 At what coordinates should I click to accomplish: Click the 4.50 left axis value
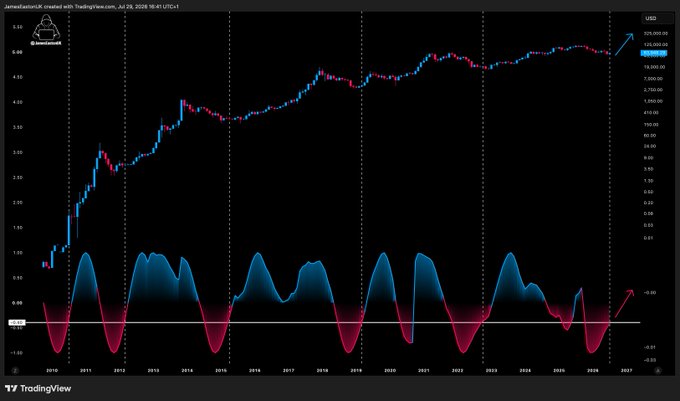click(17, 77)
